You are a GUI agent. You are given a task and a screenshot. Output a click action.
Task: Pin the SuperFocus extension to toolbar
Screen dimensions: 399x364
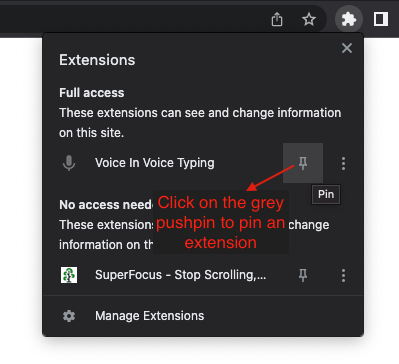coord(303,275)
